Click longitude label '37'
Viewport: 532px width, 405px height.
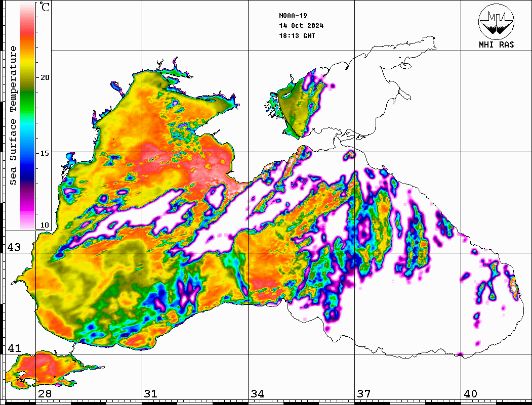(364, 394)
